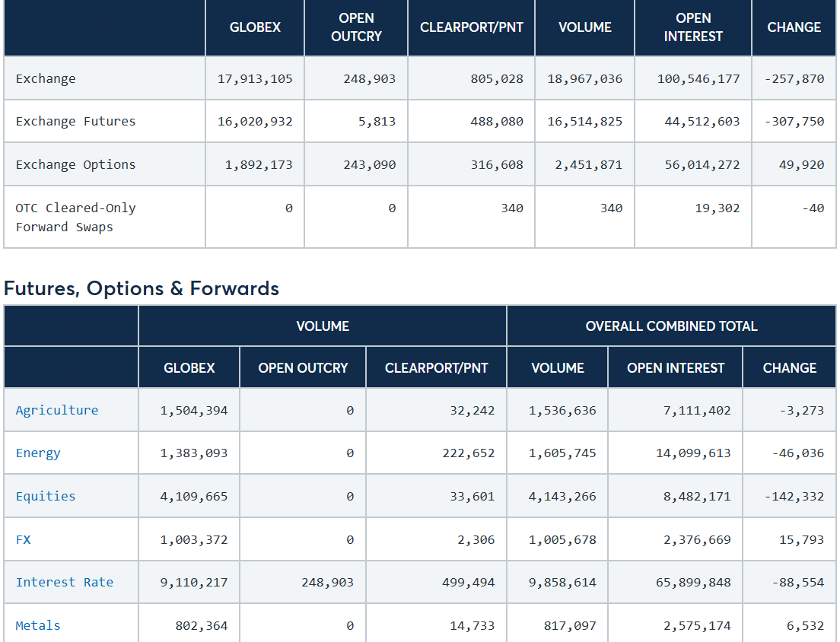This screenshot has height=642, width=840.
Task: Click Agriculture volume 1,536,636
Action: click(562, 411)
